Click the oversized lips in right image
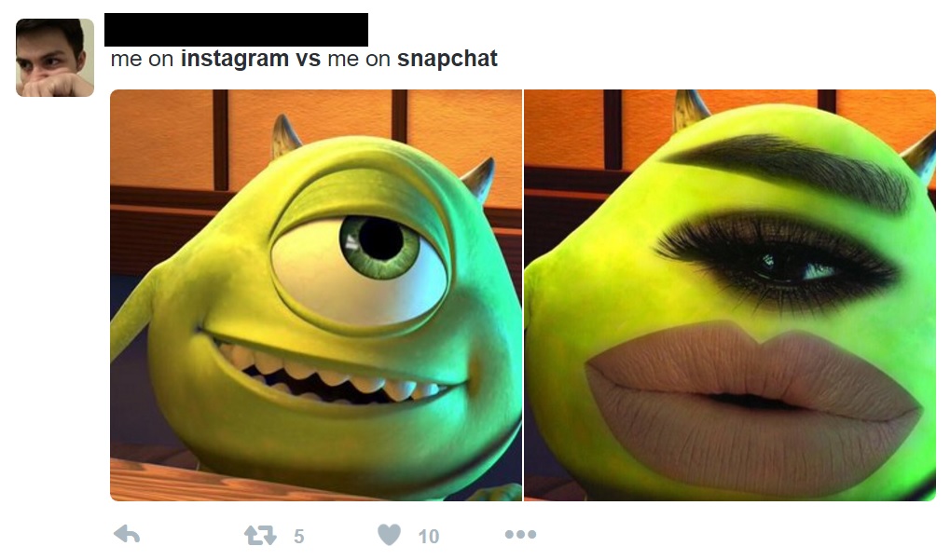Viewport: 950px width, 560px height. tap(753, 404)
